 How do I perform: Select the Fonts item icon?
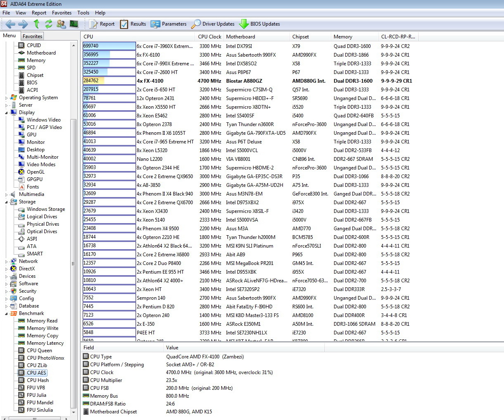[x=21, y=187]
